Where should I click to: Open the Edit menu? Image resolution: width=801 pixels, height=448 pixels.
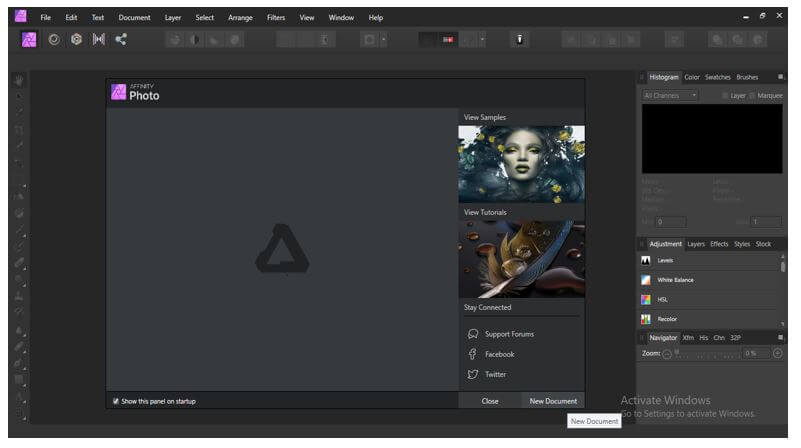[x=71, y=17]
